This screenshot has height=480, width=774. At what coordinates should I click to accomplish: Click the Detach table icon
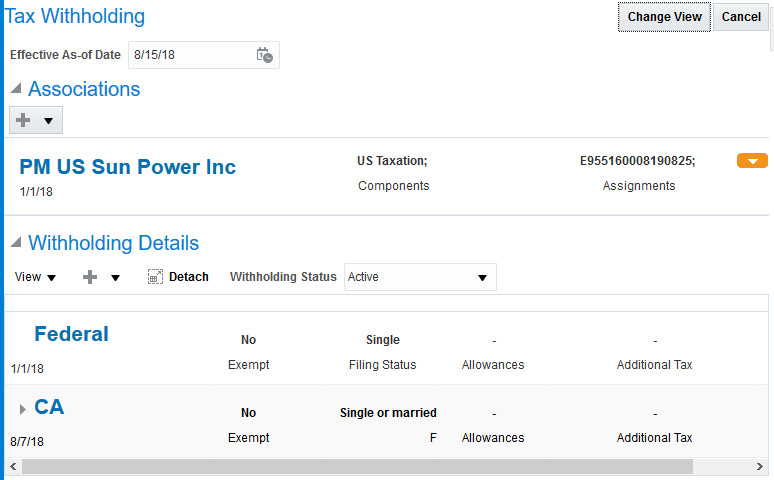coord(155,277)
